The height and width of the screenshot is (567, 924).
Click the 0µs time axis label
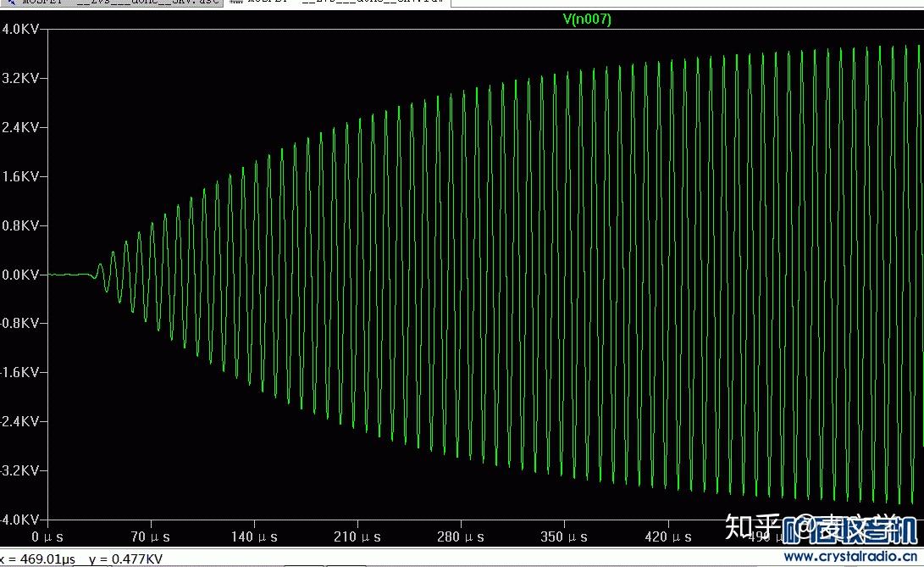pos(47,536)
